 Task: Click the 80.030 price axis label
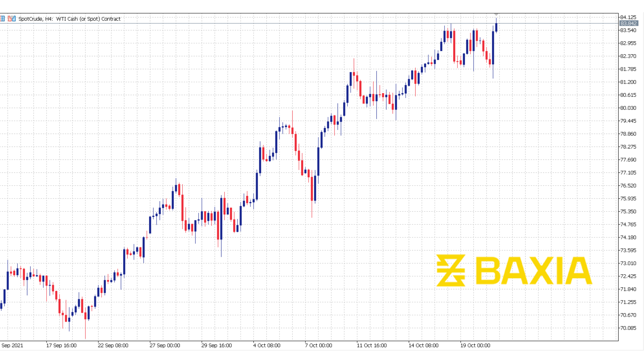pos(628,108)
